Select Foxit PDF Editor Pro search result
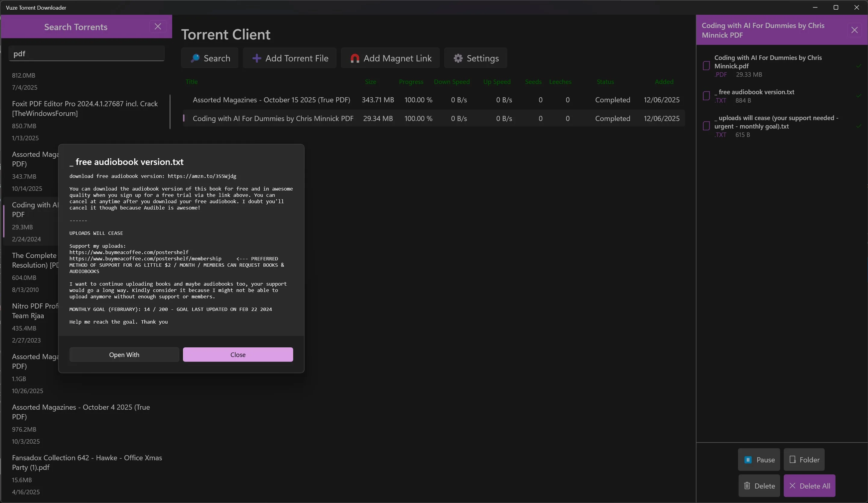 click(86, 121)
